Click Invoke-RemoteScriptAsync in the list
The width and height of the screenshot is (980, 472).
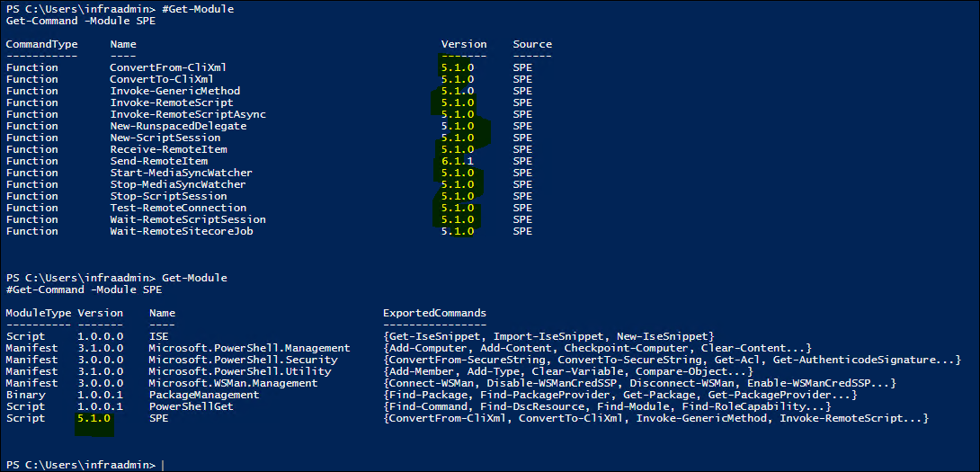[x=188, y=114]
